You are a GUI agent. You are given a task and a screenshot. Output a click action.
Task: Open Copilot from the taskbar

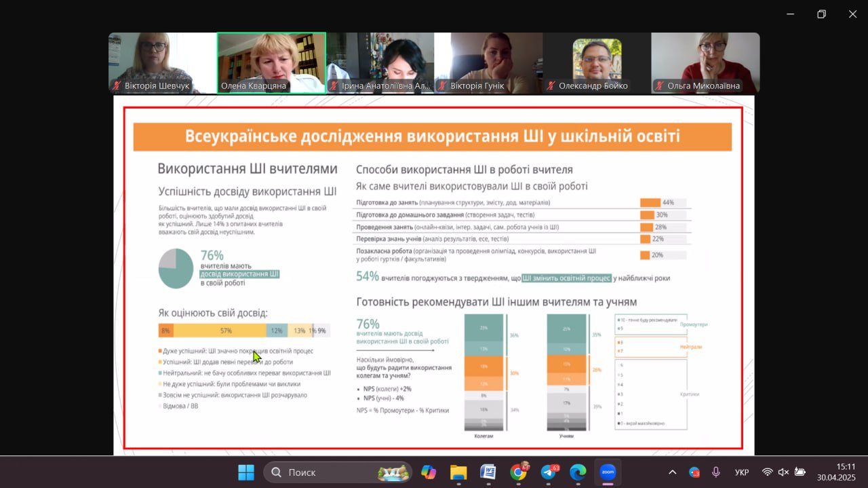[429, 472]
